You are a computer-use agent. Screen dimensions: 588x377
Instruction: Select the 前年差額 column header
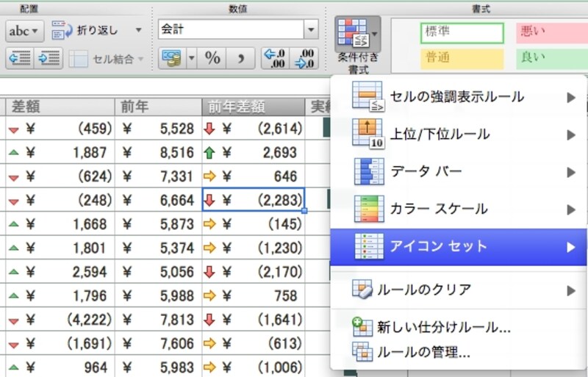click(254, 107)
